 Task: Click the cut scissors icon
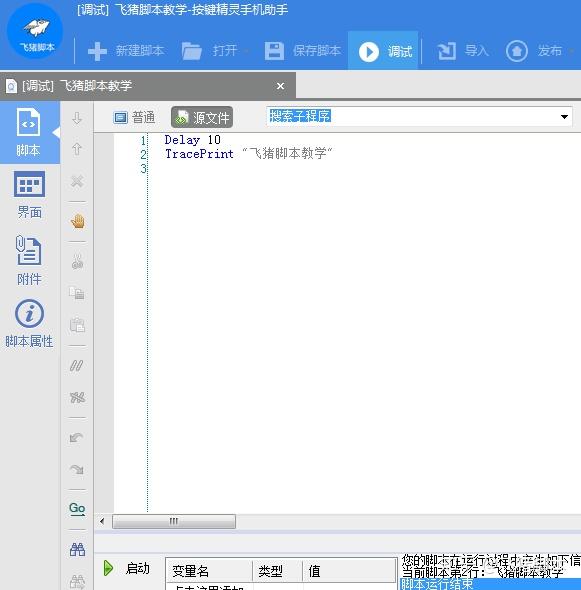(77, 261)
